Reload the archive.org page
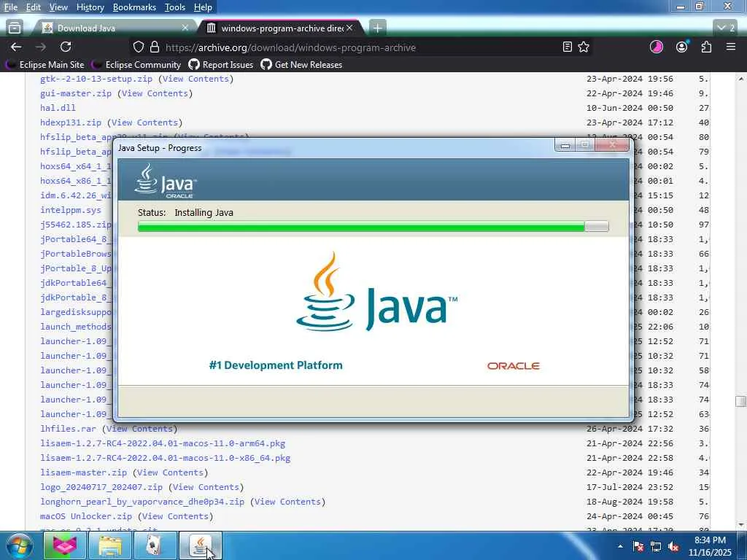Image resolution: width=747 pixels, height=560 pixels. click(x=66, y=47)
